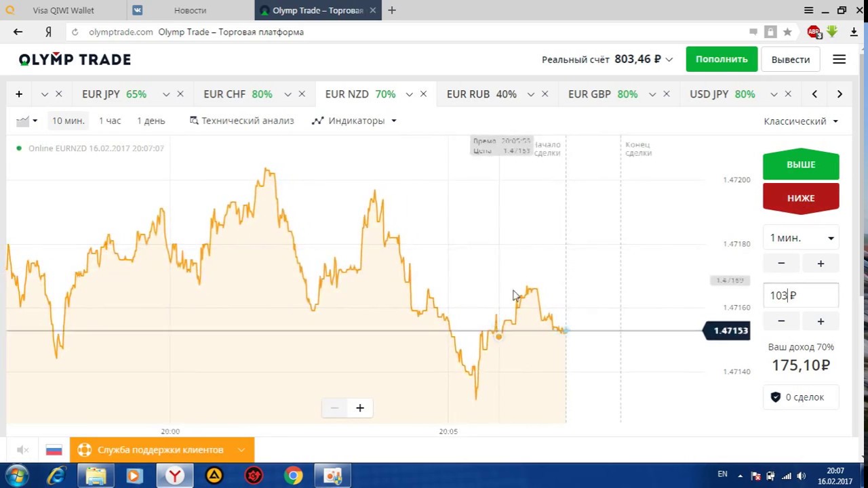This screenshot has width=868, height=488.
Task: Close the EUR CHF asset tab
Action: (x=302, y=94)
